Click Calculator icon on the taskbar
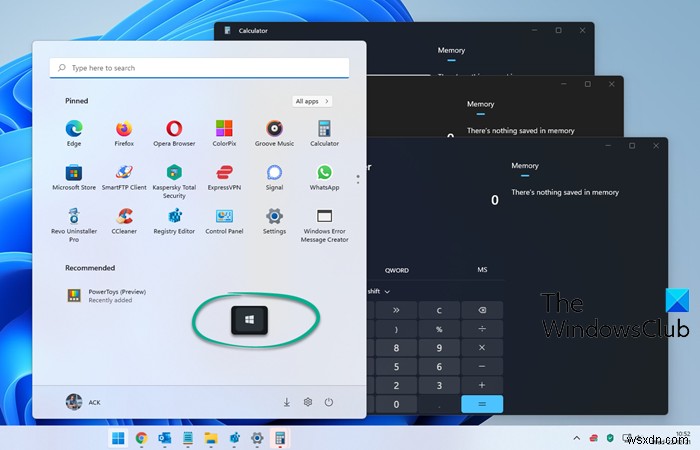700x450 pixels. [280, 438]
